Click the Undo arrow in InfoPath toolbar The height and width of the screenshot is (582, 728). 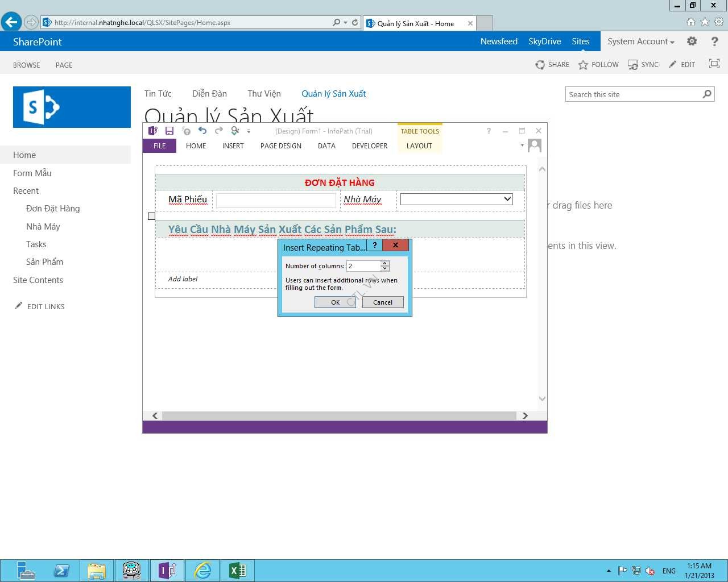click(202, 131)
